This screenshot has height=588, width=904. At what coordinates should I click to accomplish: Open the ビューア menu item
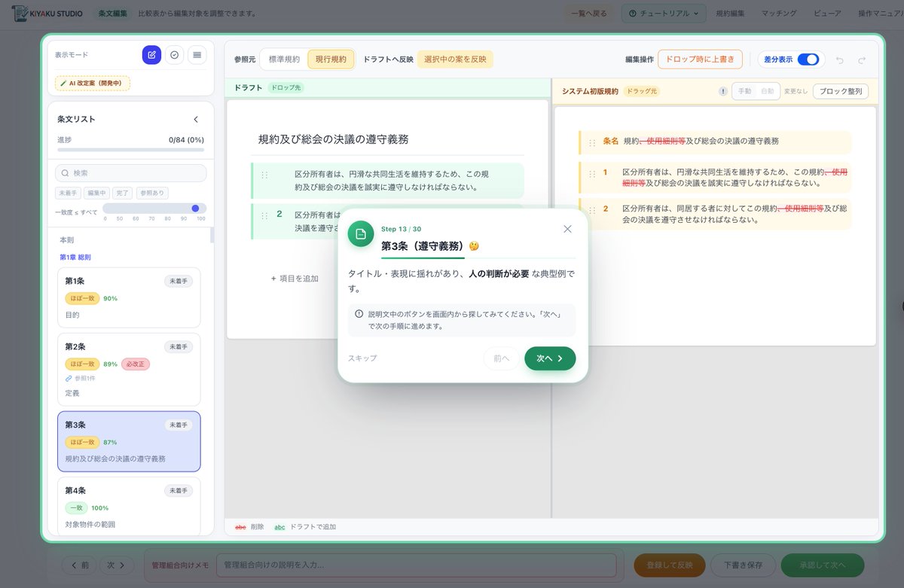pos(827,13)
